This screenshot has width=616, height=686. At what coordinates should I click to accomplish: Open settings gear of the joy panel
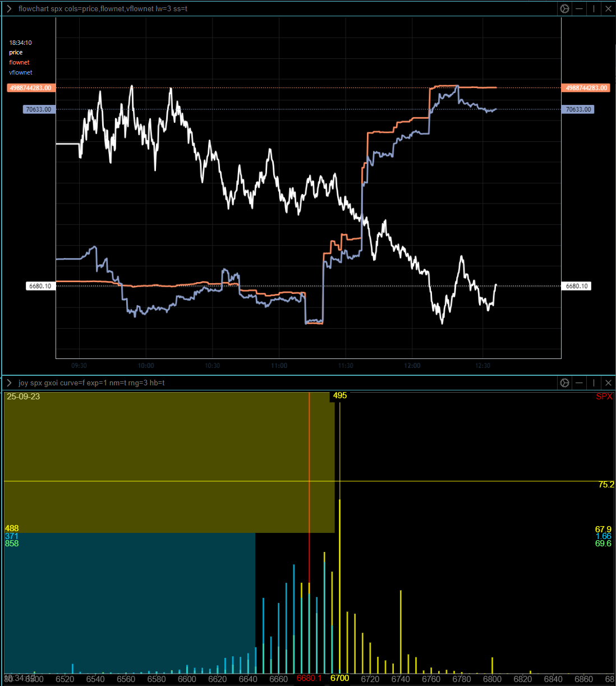564,383
